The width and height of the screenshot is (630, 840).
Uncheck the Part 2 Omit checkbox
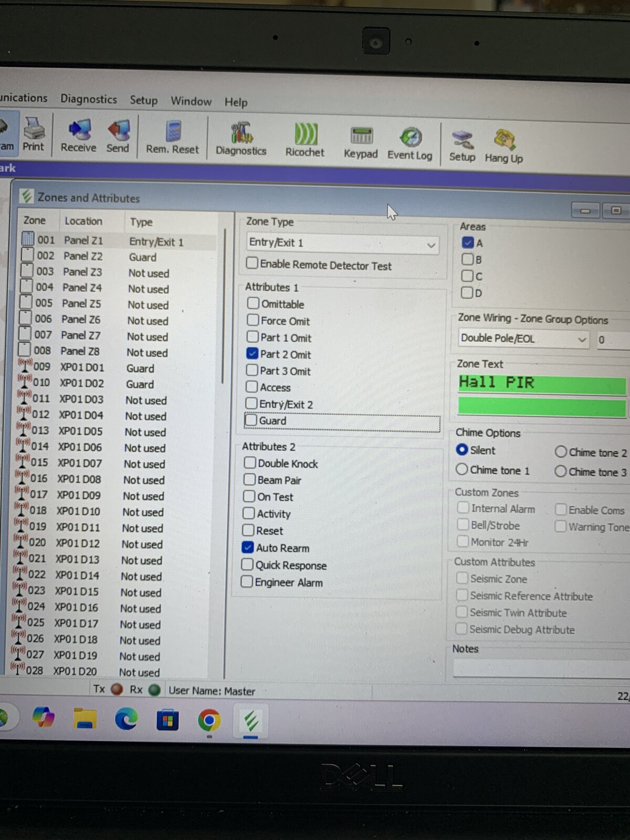pyautogui.click(x=253, y=354)
